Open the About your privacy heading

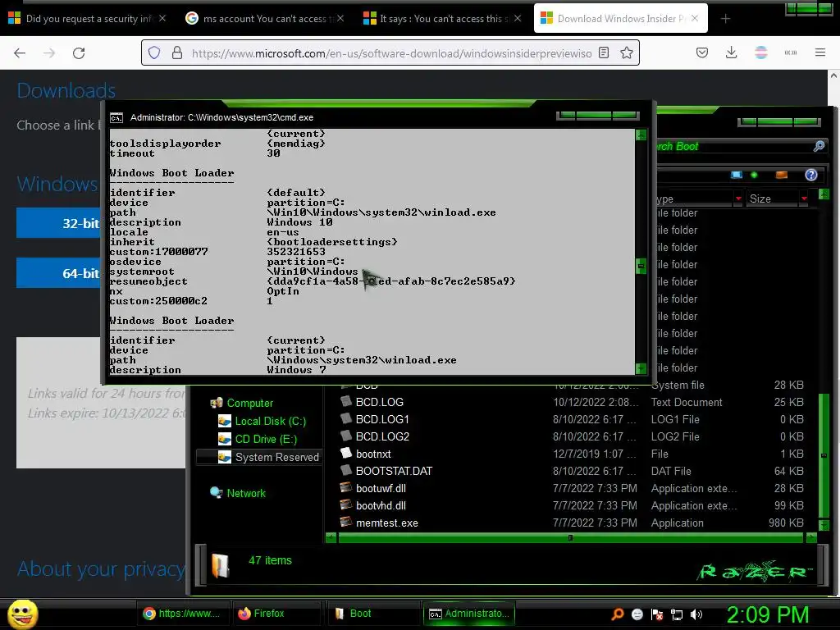point(101,569)
